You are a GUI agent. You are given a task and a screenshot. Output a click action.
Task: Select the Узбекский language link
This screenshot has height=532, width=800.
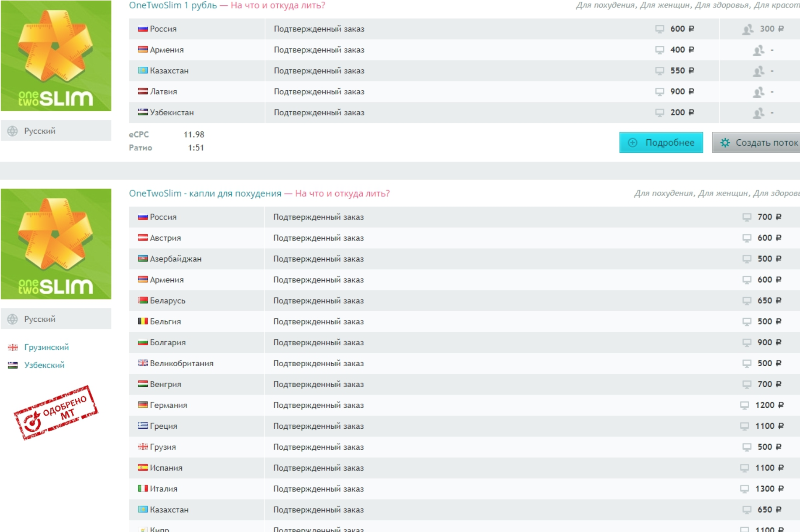pyautogui.click(x=44, y=365)
